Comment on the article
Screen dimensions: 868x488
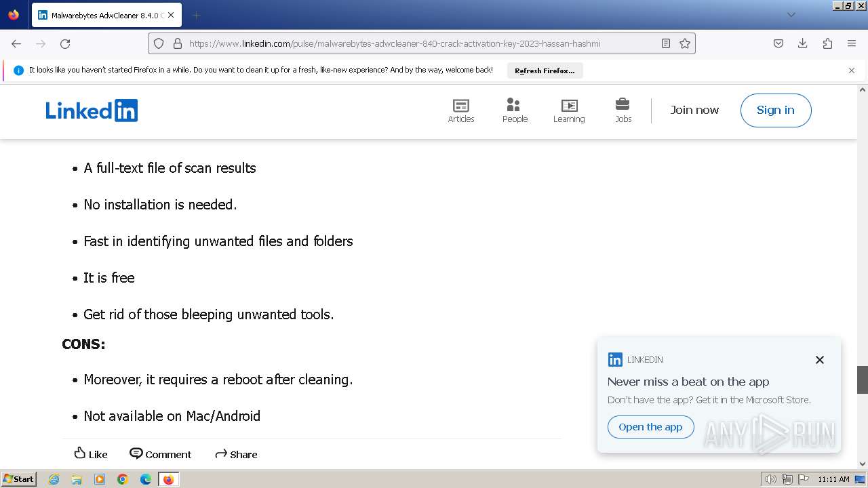click(161, 454)
